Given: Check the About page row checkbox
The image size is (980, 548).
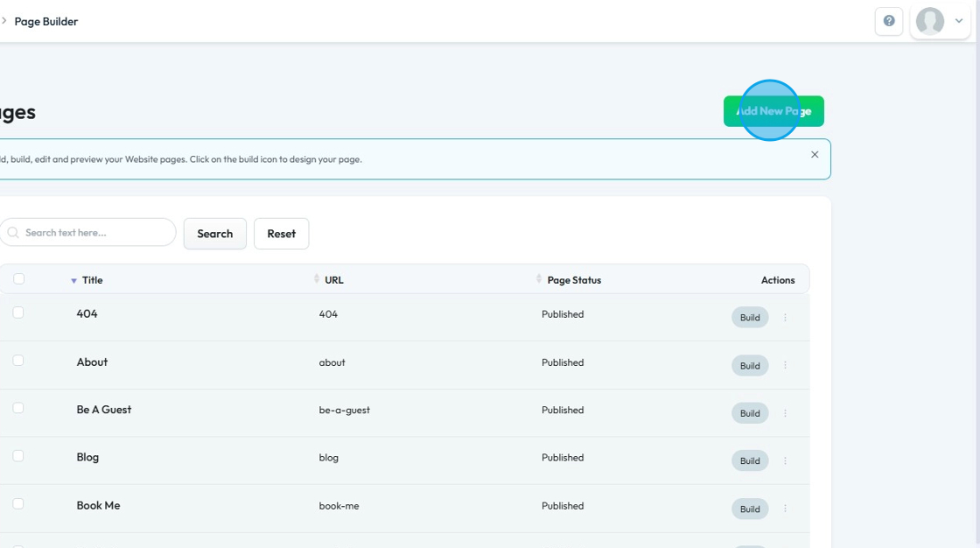Looking at the screenshot, I should (18, 361).
